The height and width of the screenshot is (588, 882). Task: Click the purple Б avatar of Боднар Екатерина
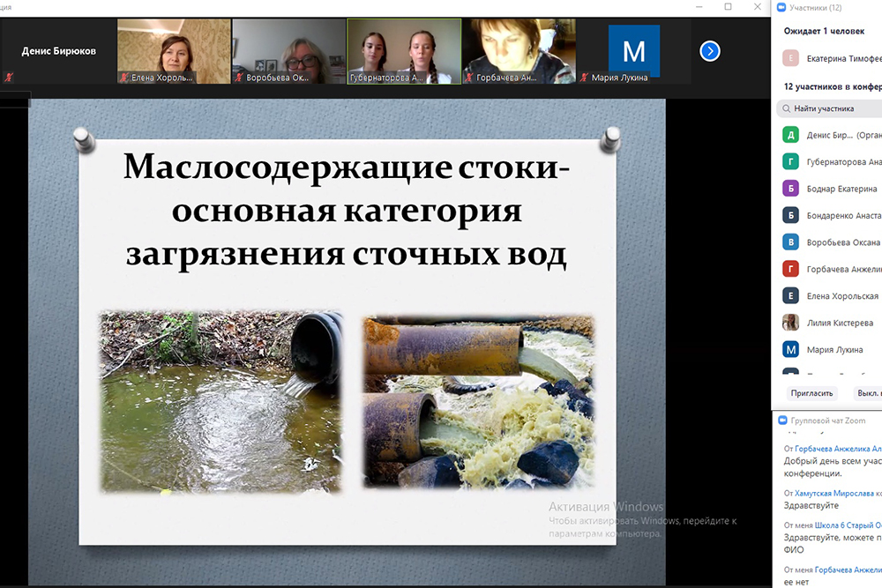click(791, 189)
